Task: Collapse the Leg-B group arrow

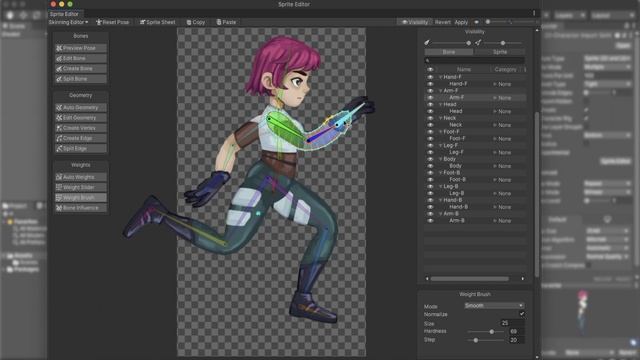Action: pyautogui.click(x=441, y=186)
